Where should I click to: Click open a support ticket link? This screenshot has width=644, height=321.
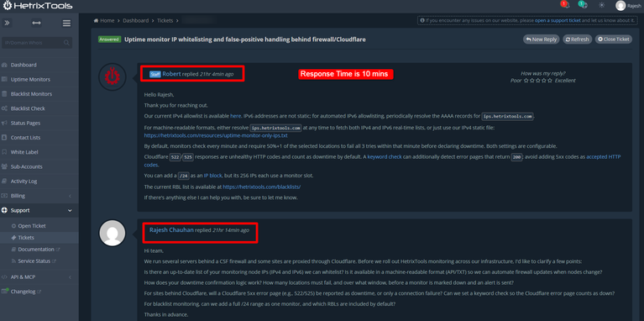pos(558,20)
